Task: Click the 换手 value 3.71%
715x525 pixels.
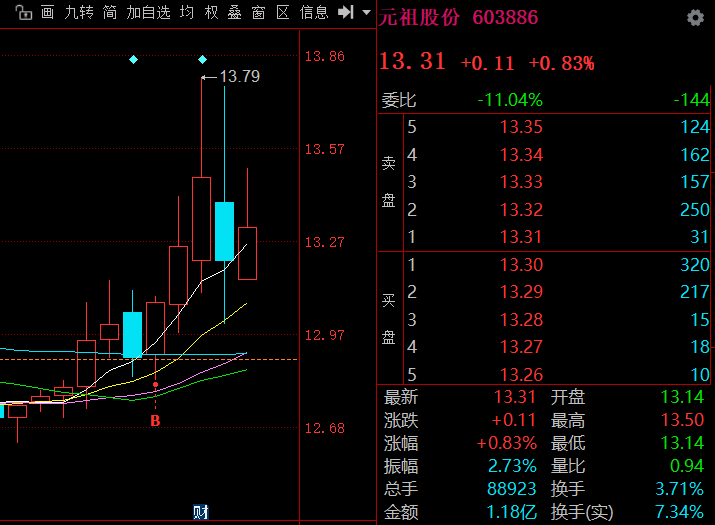Action: (679, 489)
